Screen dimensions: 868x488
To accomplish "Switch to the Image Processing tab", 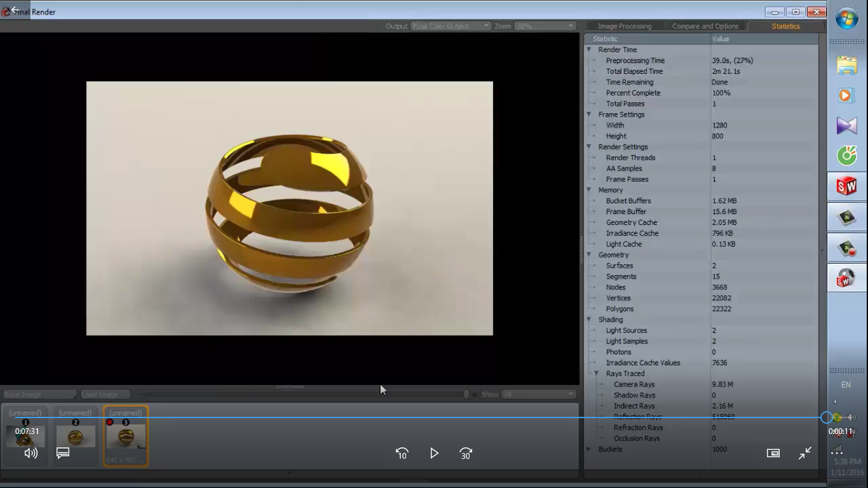I will tap(625, 26).
